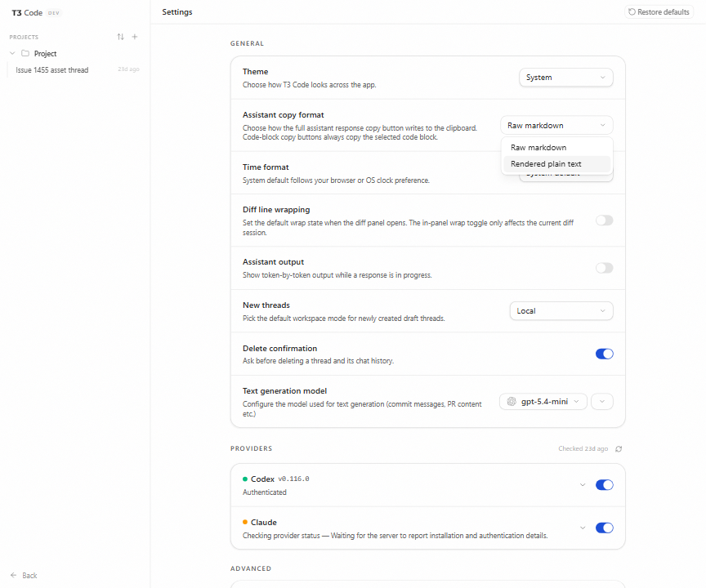
Task: Open the Theme dropdown showing System
Action: coord(566,78)
